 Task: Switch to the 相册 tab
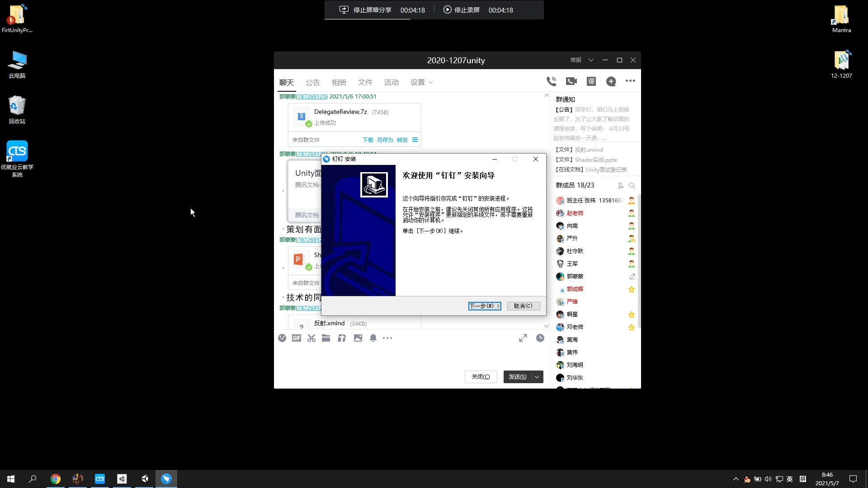339,82
